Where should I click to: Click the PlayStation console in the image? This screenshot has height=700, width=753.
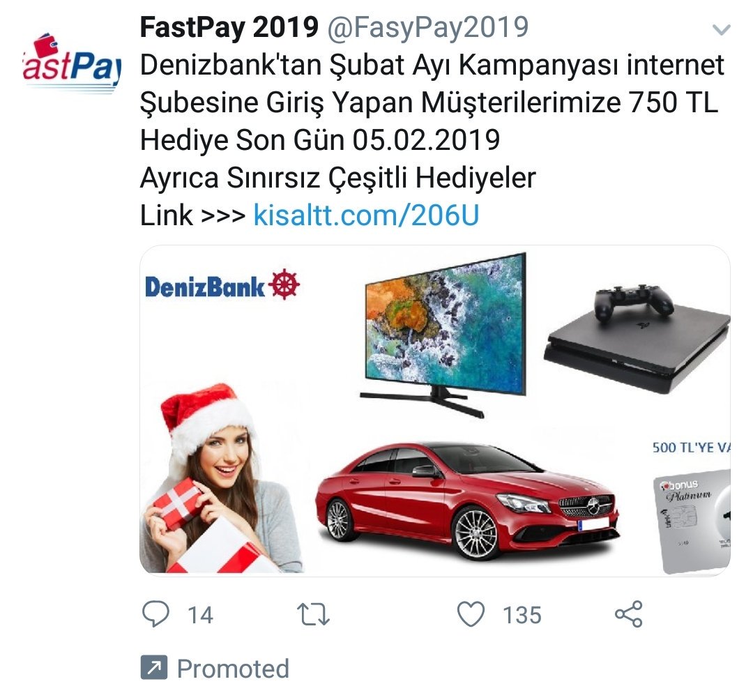[636, 340]
